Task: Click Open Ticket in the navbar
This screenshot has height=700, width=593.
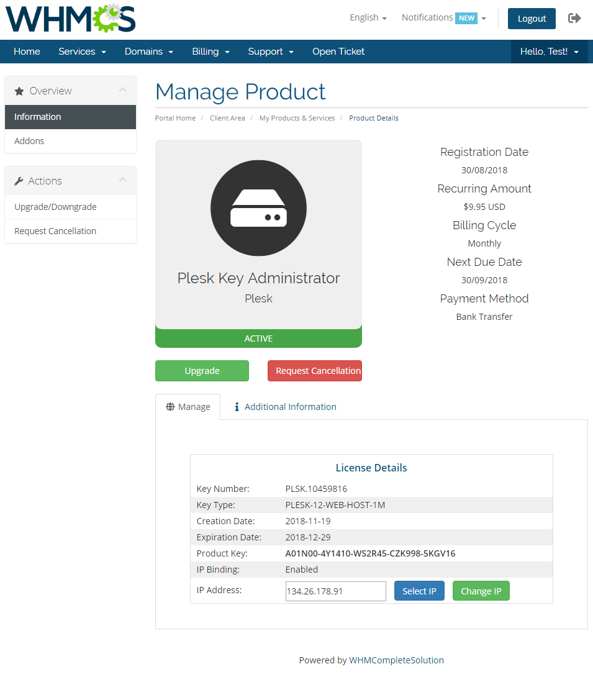Action: 338,52
